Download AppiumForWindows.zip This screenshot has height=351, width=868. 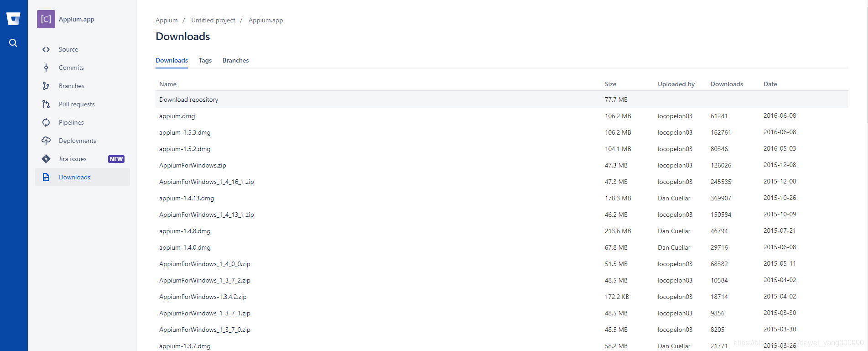[x=192, y=165]
